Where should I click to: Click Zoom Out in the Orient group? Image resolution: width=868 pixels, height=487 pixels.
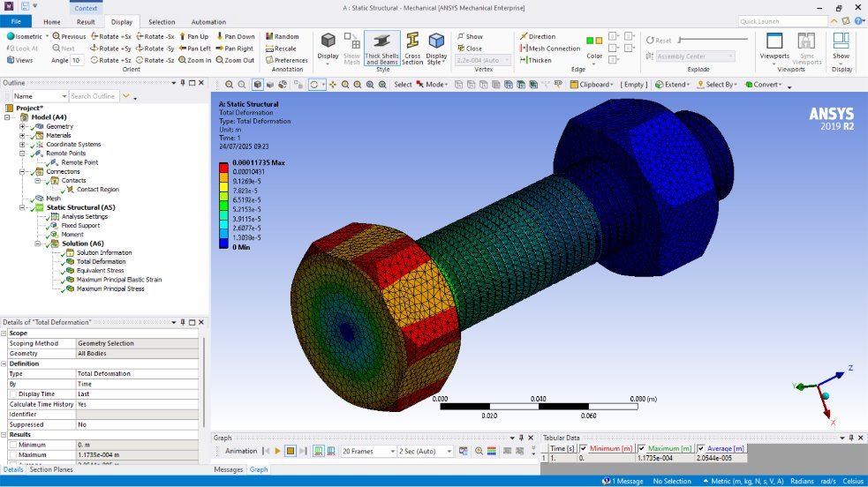235,60
